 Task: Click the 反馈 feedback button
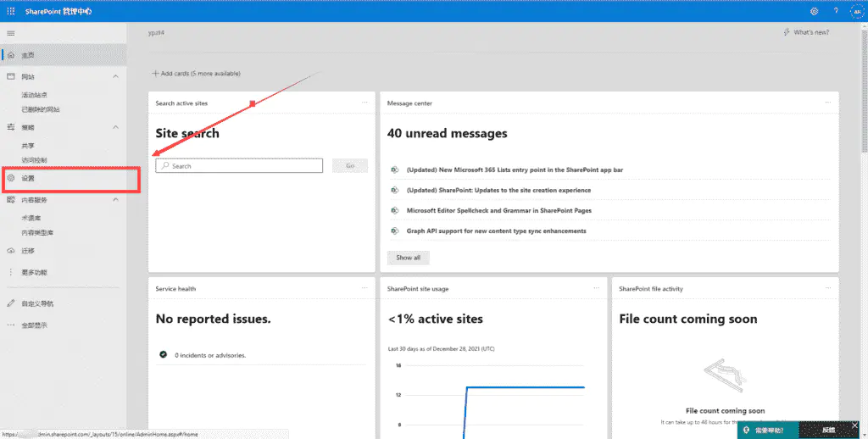coord(829,431)
